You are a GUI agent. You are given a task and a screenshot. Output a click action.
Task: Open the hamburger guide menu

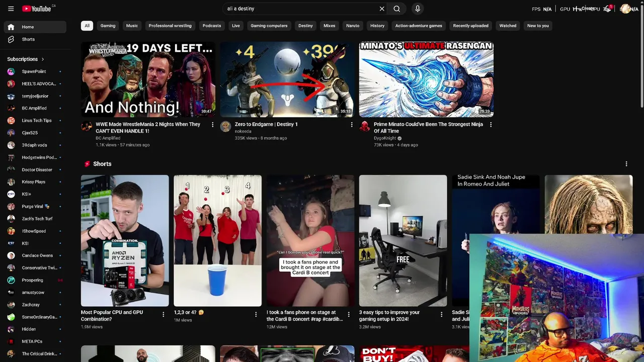(x=11, y=9)
